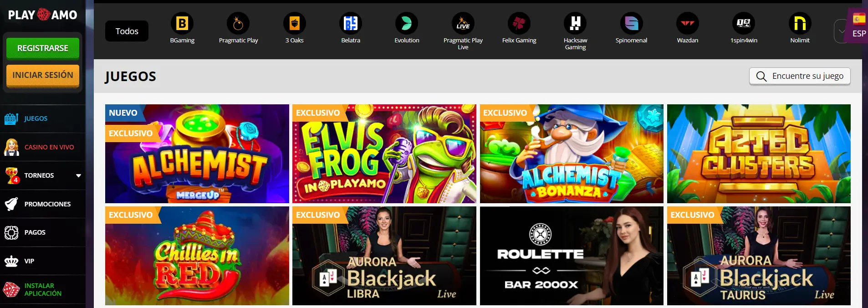Viewport: 868px width, 308px height.
Task: Select the BGaming provider icon
Action: tap(182, 24)
